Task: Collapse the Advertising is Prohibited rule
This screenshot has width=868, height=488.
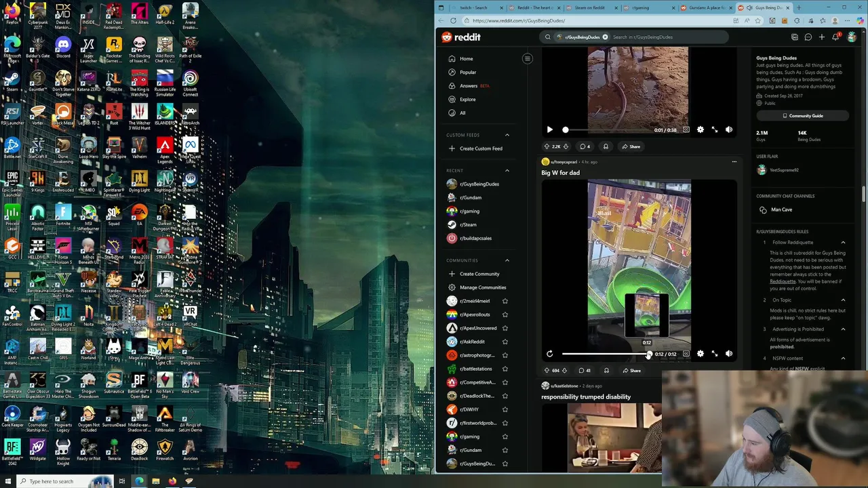Action: click(x=843, y=329)
